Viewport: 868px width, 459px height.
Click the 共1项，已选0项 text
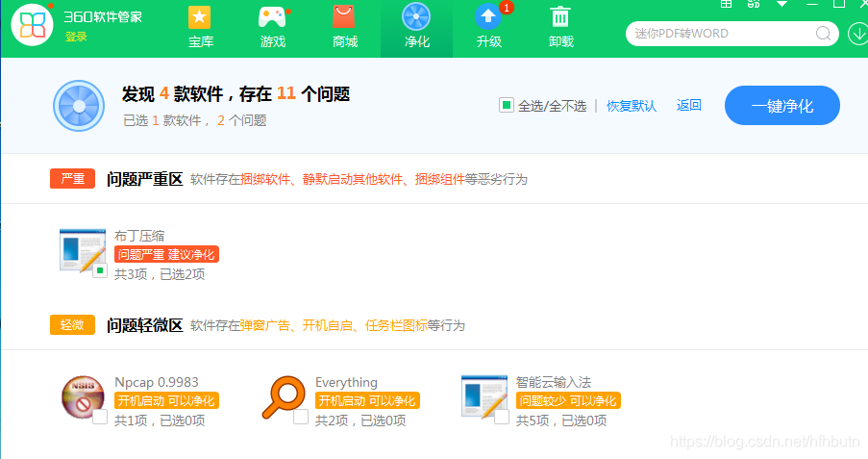[x=160, y=421]
